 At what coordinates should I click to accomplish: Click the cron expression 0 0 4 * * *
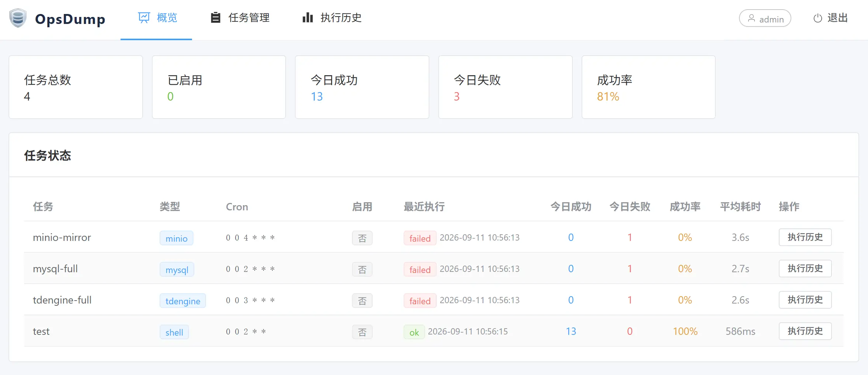pyautogui.click(x=250, y=238)
